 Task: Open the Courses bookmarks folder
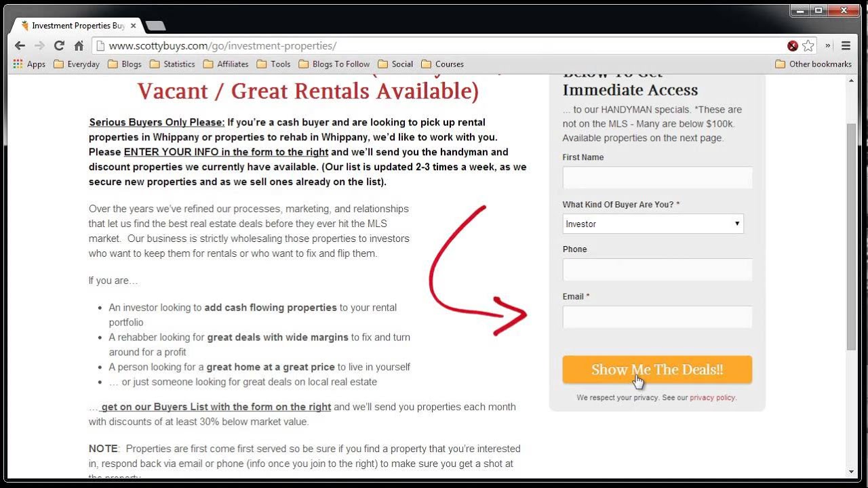click(x=443, y=64)
